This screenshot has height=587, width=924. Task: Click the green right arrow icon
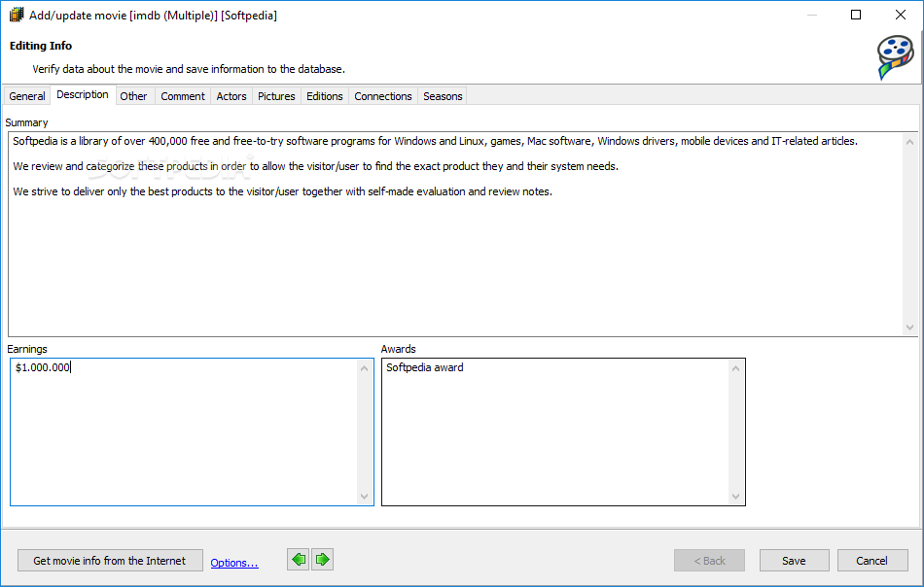[x=322, y=560]
